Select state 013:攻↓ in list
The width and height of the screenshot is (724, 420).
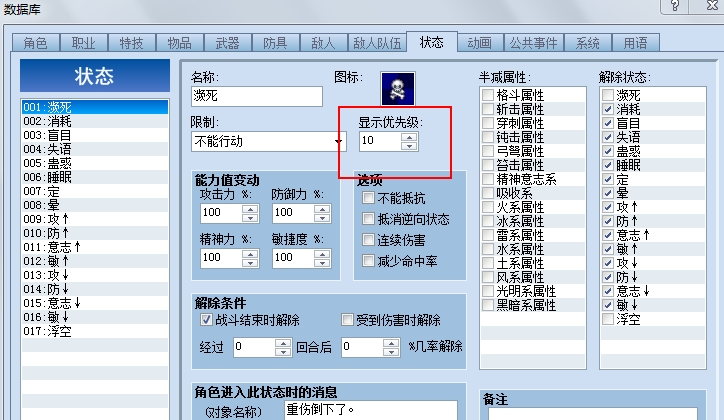coord(95,275)
